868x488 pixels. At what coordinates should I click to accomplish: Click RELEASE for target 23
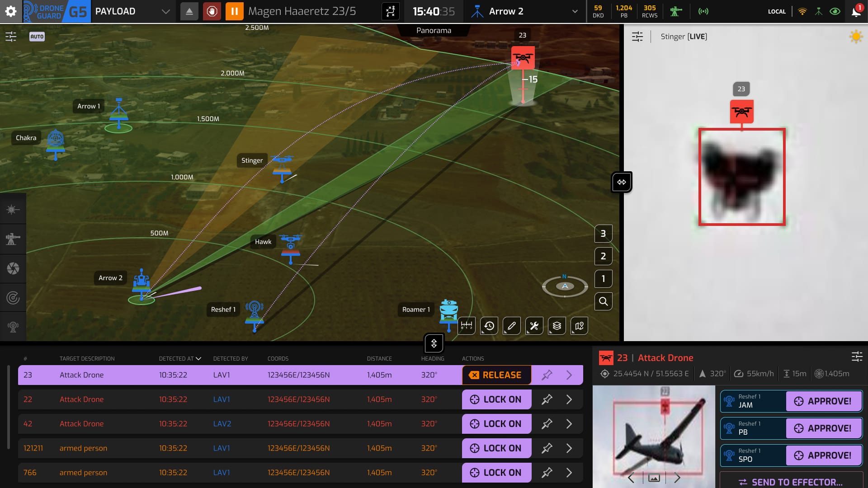coord(496,375)
